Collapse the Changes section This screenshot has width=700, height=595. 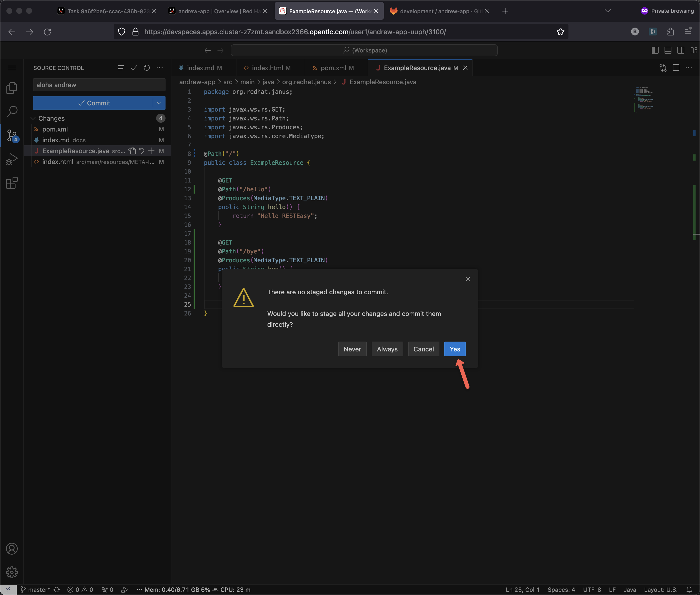[33, 118]
